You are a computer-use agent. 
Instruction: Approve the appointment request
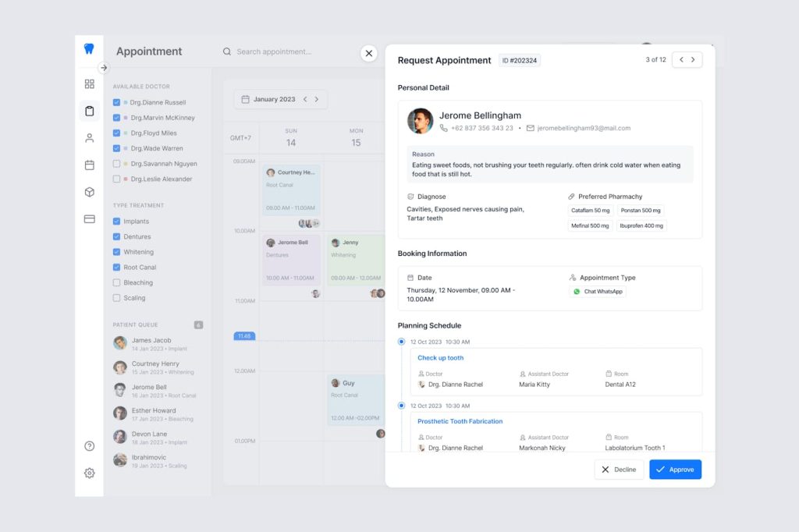[675, 470]
